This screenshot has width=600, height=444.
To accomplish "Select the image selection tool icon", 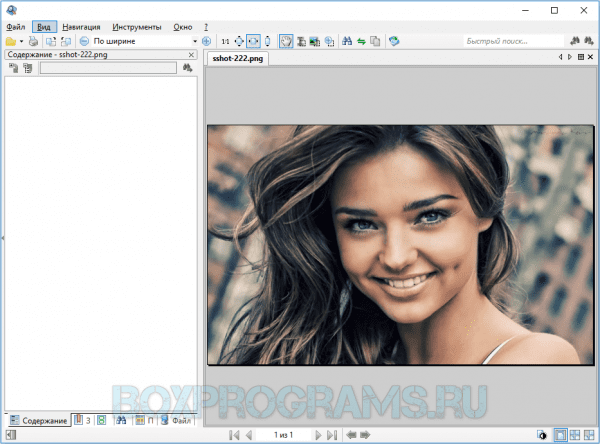I will click(x=315, y=41).
